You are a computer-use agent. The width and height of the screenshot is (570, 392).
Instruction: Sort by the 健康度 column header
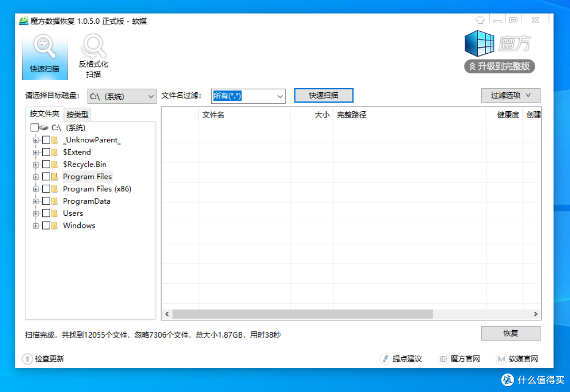[x=504, y=115]
